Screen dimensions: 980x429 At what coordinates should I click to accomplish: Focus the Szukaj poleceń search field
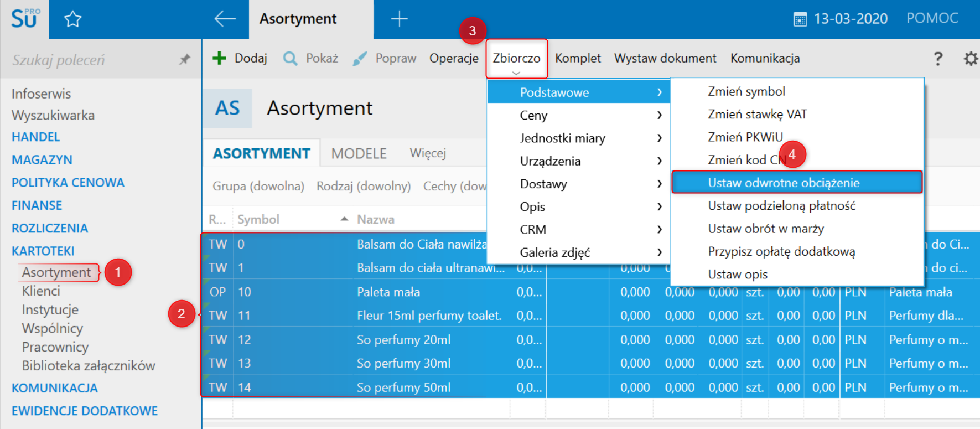click(x=91, y=60)
